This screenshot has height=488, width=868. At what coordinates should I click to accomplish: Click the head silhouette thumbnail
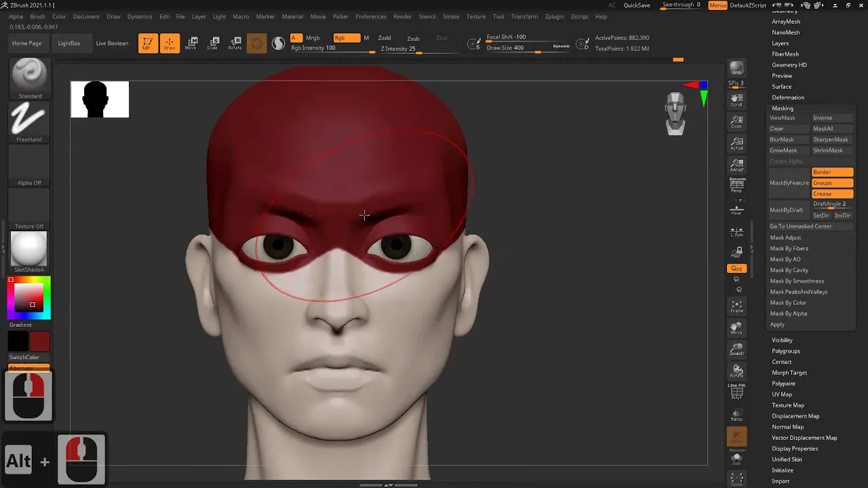[100, 99]
